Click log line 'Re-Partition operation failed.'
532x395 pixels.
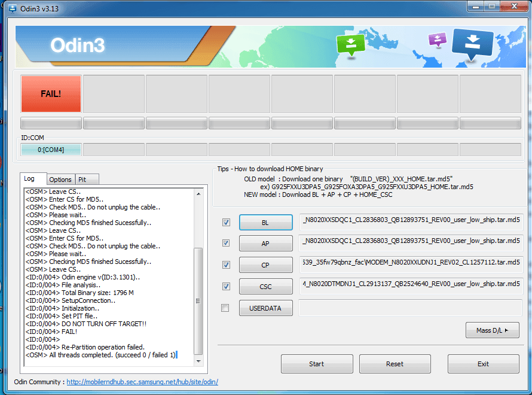pyautogui.click(x=85, y=347)
